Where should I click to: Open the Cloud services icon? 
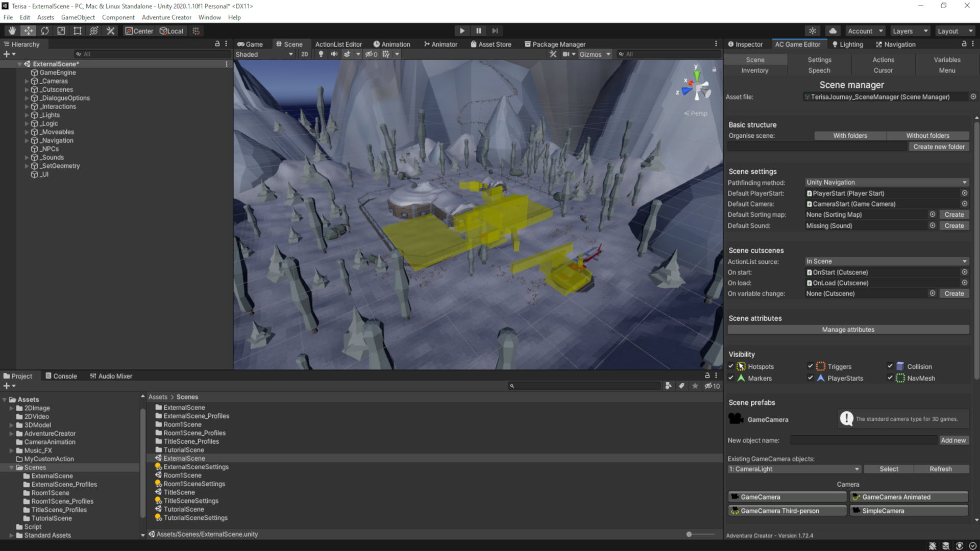pos(833,31)
